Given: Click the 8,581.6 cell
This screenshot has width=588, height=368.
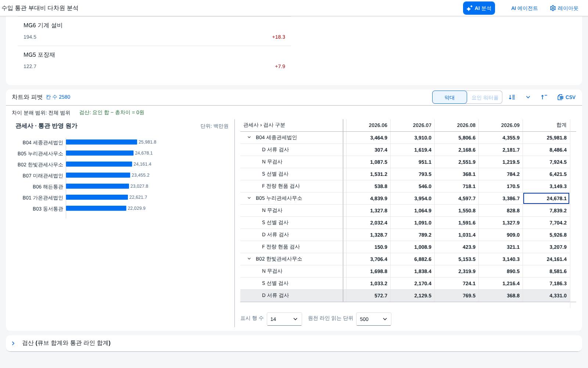Looking at the screenshot, I should pyautogui.click(x=546, y=271).
